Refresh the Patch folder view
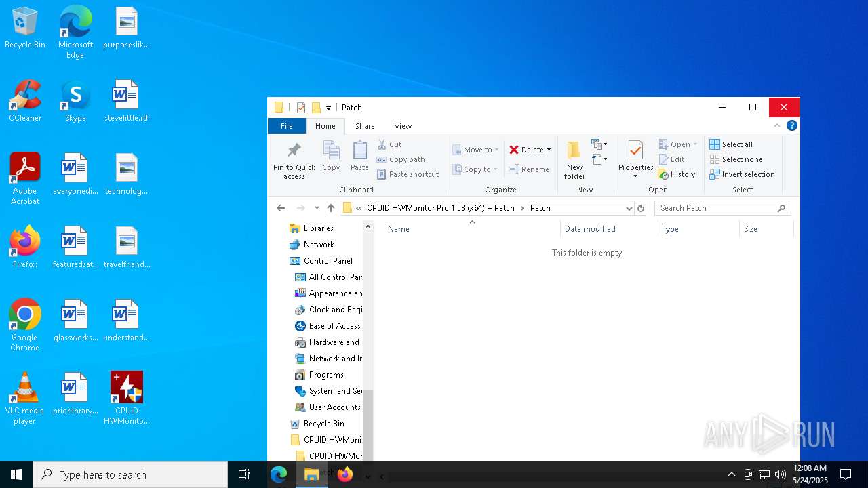This screenshot has height=488, width=868. (641, 208)
